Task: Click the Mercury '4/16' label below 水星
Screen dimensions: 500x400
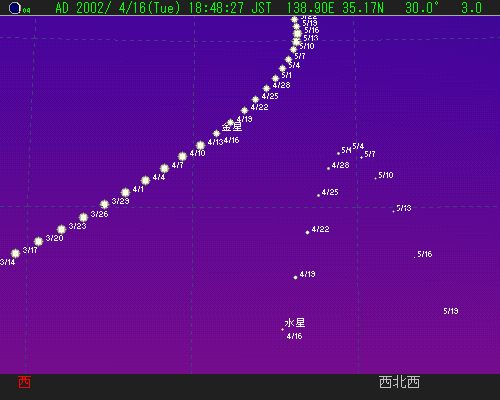Action: [x=294, y=336]
